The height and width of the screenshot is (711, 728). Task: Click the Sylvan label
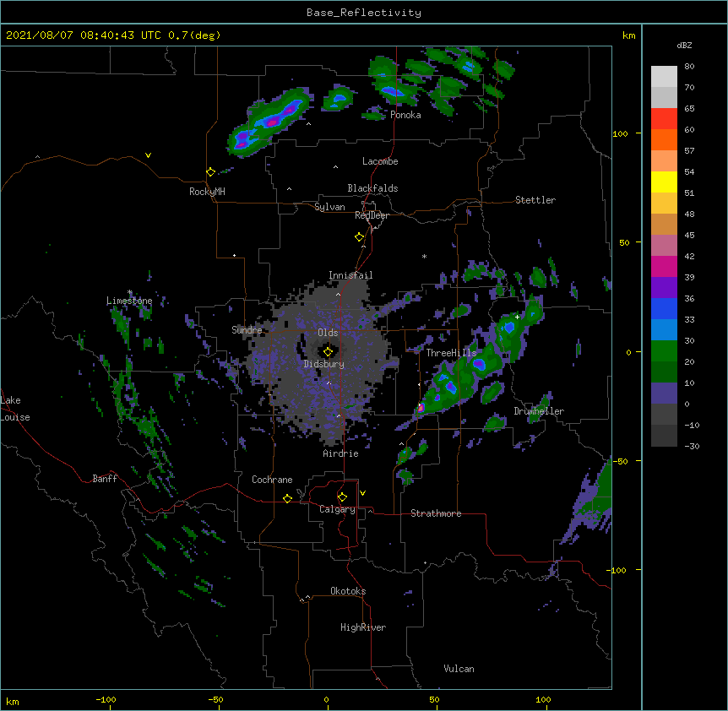click(329, 207)
